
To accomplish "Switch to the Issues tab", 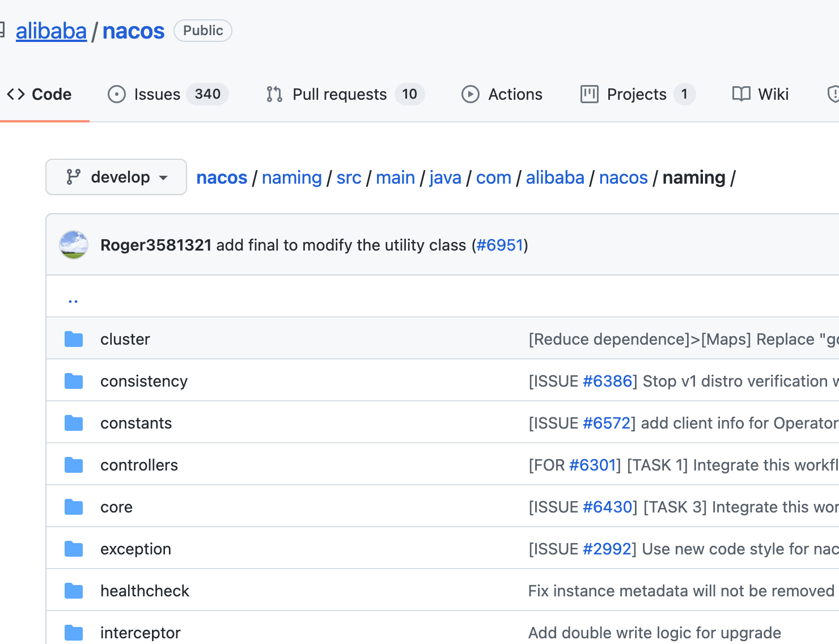I will (156, 94).
